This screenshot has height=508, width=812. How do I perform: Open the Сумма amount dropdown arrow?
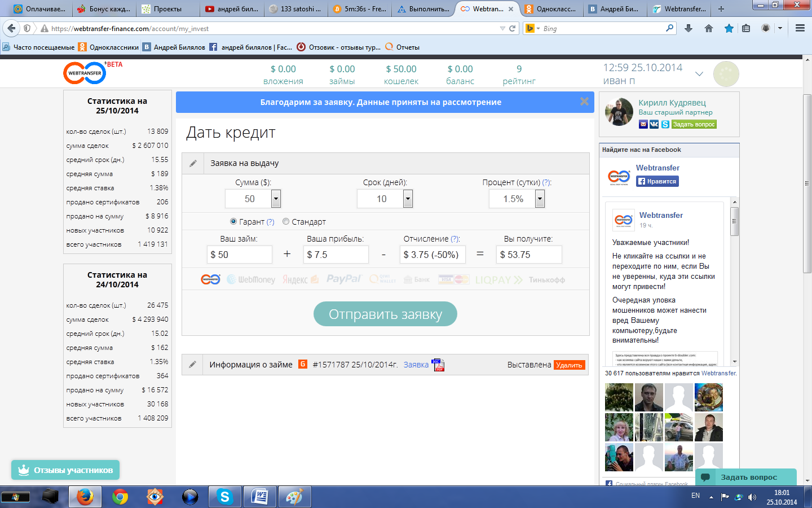point(276,199)
